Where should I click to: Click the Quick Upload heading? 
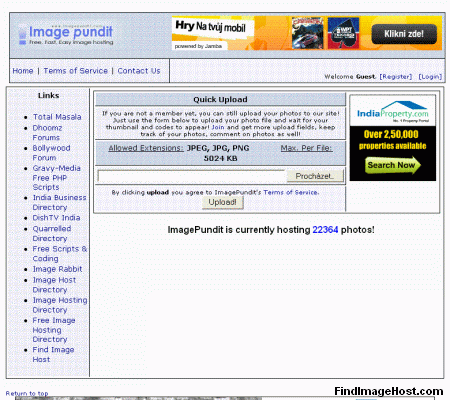[x=220, y=99]
